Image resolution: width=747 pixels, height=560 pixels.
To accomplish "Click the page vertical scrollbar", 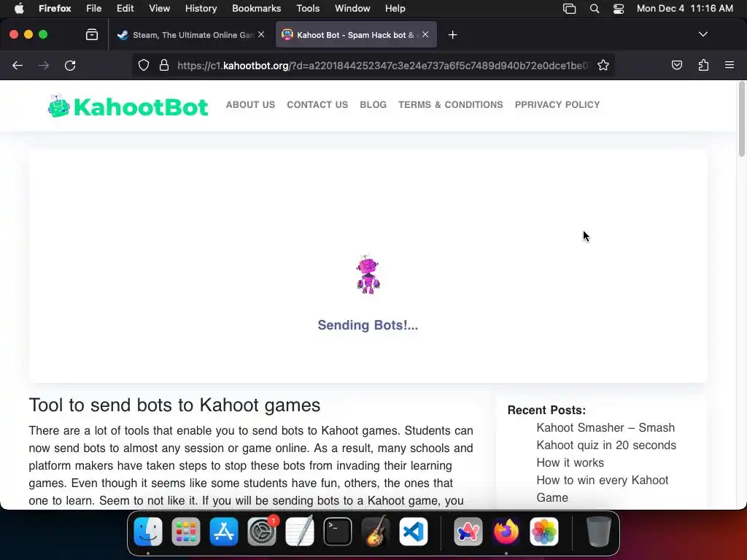I will click(x=741, y=119).
